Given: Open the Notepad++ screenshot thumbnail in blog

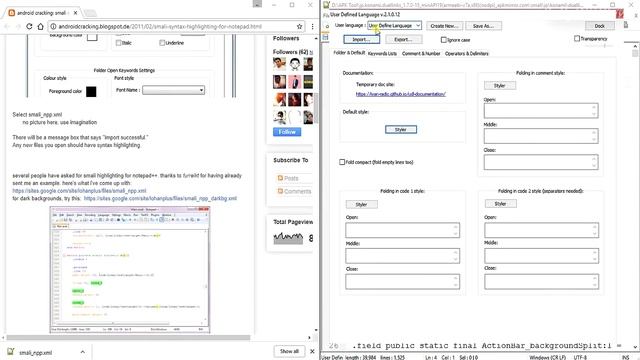Looking at the screenshot, I should (130, 270).
